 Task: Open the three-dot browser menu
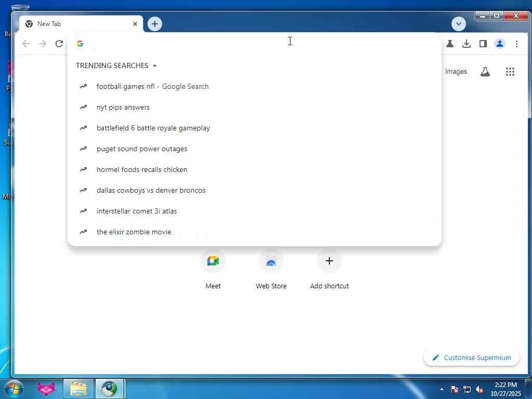pyautogui.click(x=516, y=44)
